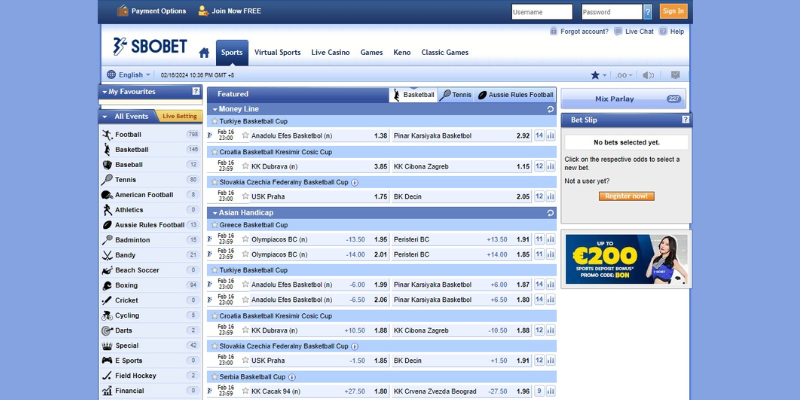Screen dimensions: 800x400
Task: Open the odds format .00 dropdown
Action: (x=623, y=76)
